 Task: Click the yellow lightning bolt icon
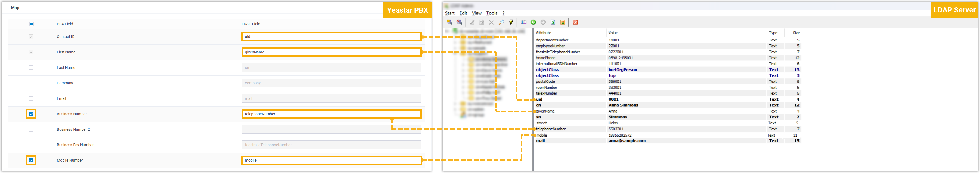coord(511,23)
